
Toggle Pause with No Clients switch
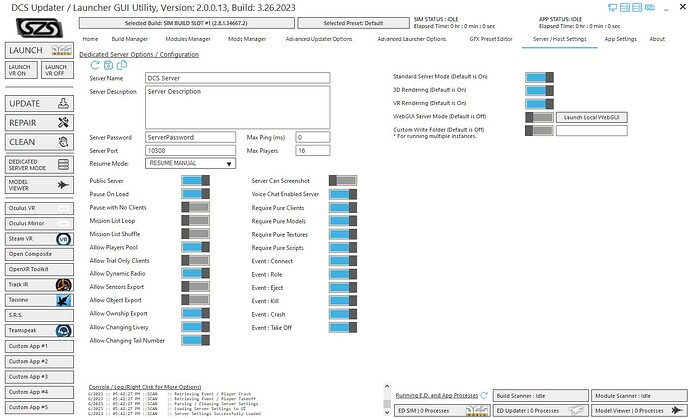[195, 207]
